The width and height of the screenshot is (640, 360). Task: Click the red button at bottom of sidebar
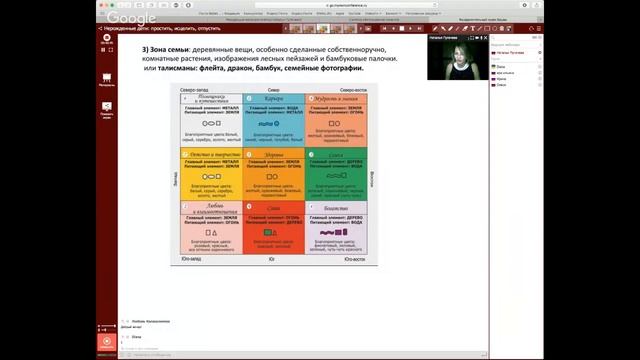(107, 342)
